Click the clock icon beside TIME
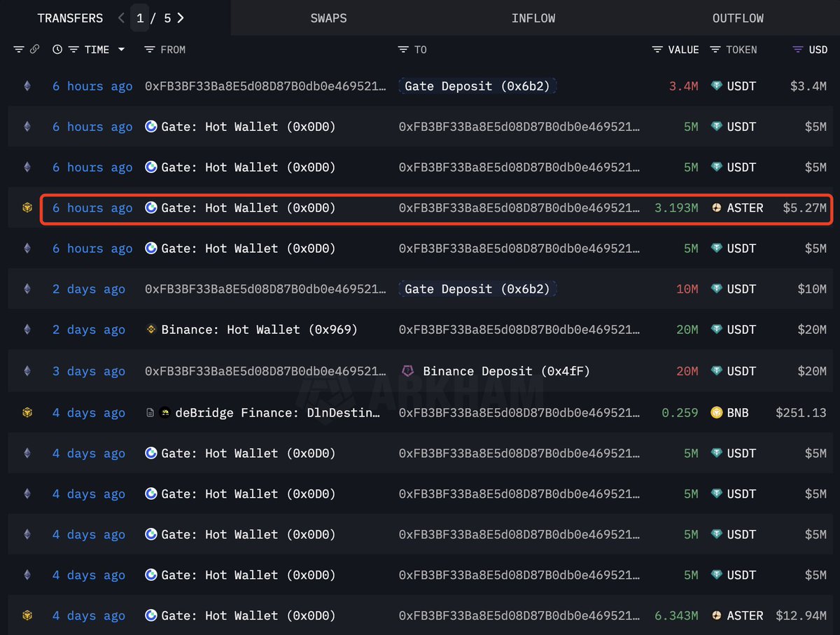The image size is (840, 635). [x=57, y=50]
